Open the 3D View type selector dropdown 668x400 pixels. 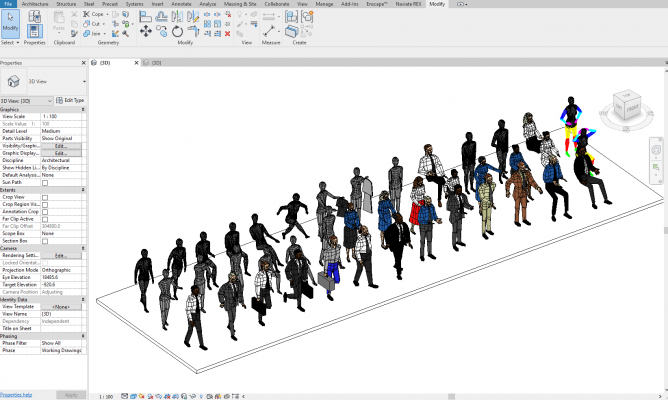coord(43,82)
